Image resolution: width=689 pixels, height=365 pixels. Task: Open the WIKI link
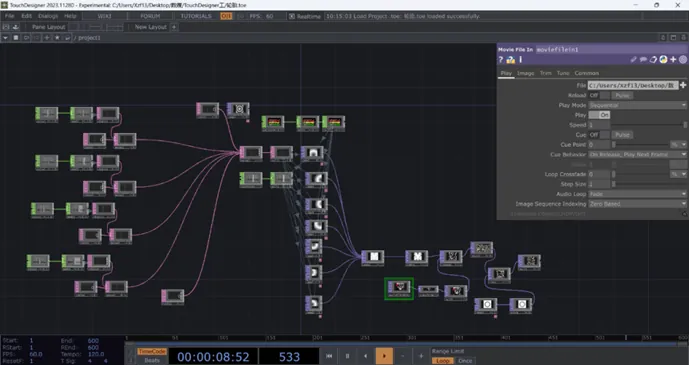105,16
